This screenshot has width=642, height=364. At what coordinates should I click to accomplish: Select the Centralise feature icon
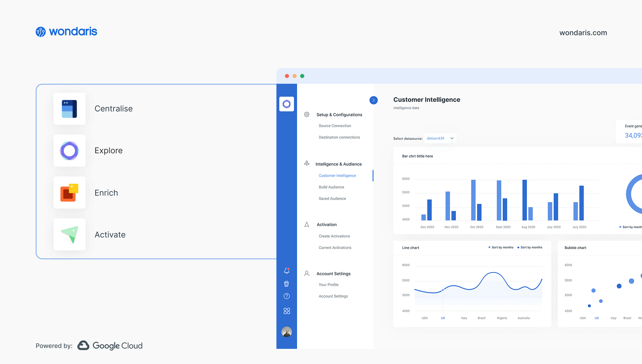[70, 109]
